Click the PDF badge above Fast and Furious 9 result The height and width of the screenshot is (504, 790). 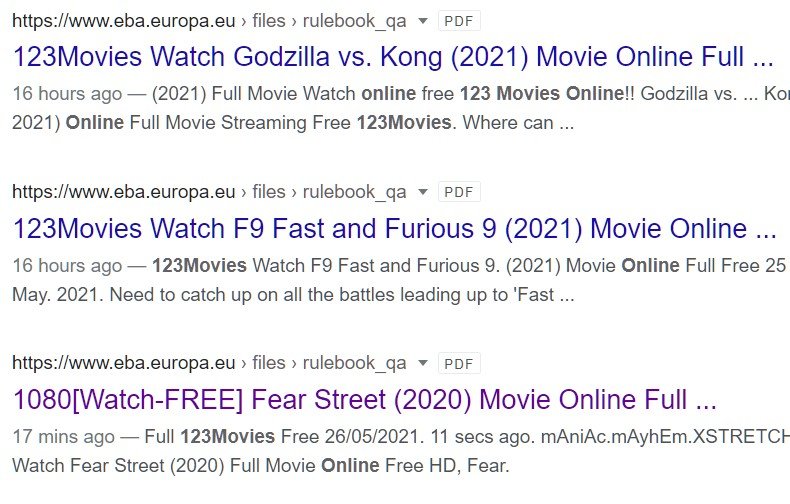pyautogui.click(x=459, y=192)
